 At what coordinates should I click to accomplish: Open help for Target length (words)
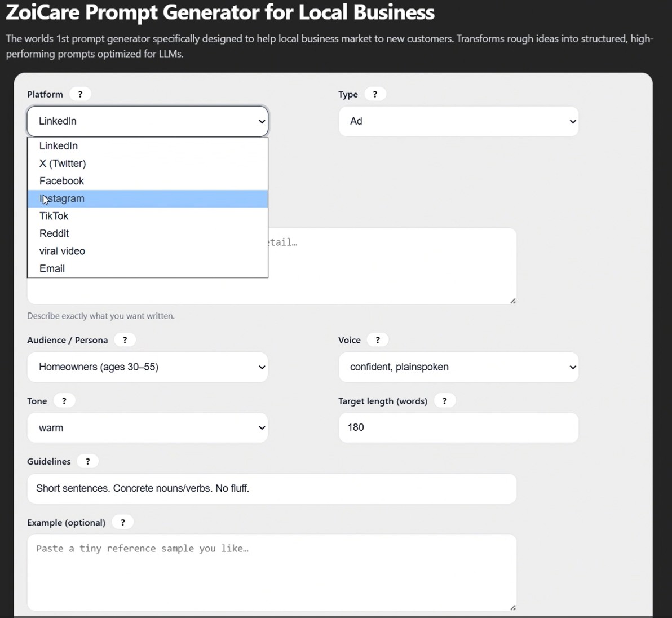click(444, 401)
